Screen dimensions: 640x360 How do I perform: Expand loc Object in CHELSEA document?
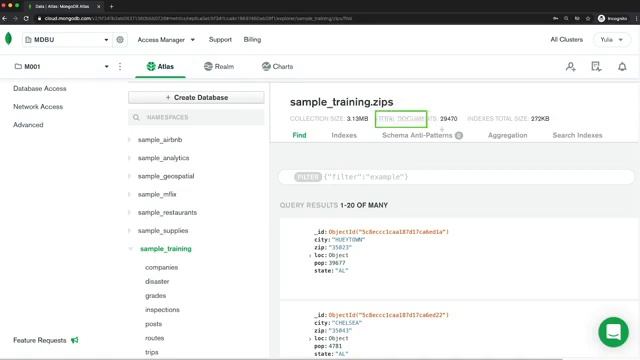click(310, 339)
